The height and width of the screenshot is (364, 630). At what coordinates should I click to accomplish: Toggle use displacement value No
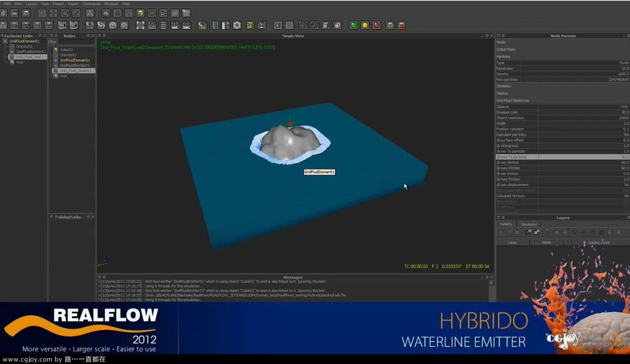(x=584, y=185)
